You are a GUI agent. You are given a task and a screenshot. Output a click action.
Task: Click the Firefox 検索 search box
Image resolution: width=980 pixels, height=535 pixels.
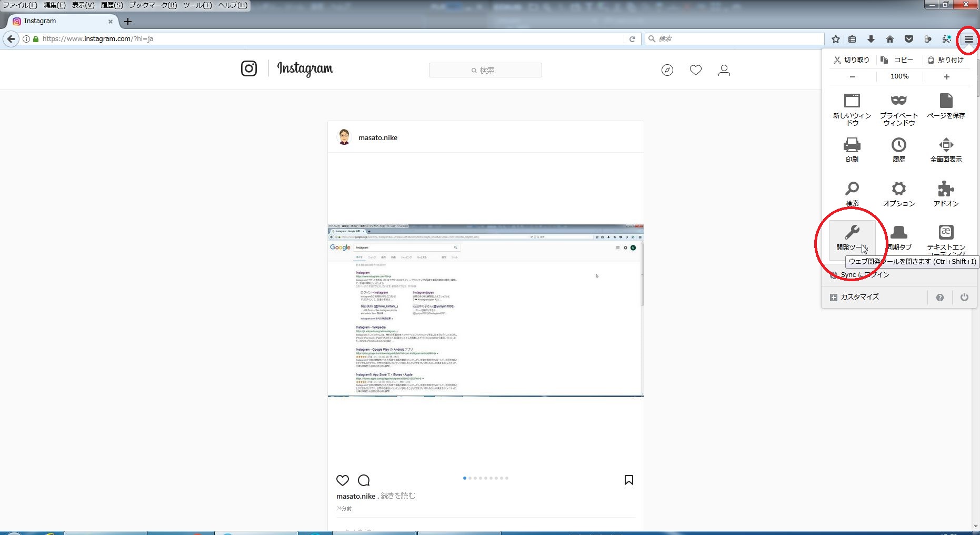[x=735, y=39]
